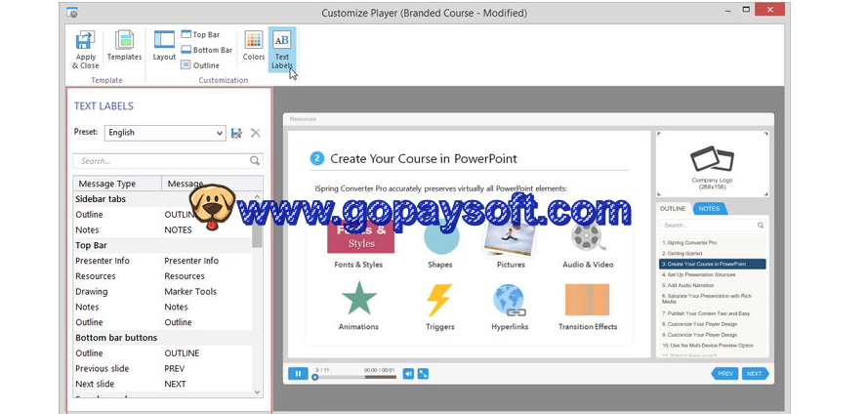Image resolution: width=868 pixels, height=414 pixels.
Task: Select outline item Getting Started
Action: click(x=682, y=254)
